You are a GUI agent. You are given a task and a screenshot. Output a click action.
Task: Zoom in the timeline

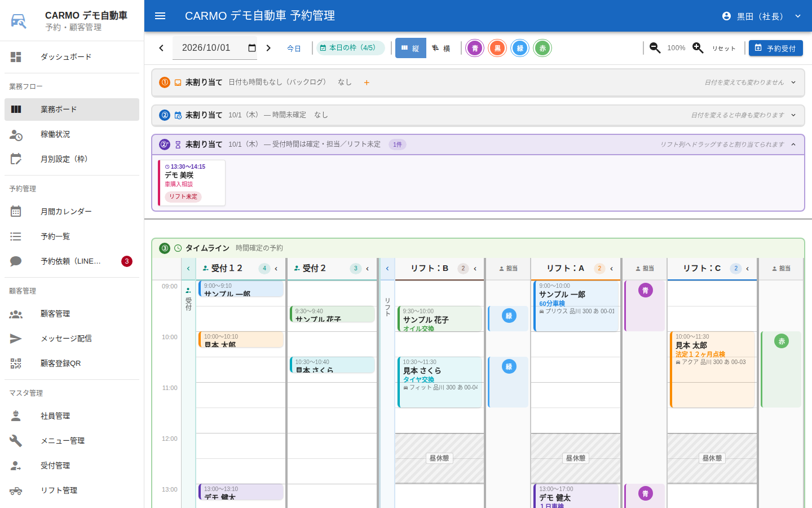(x=698, y=48)
